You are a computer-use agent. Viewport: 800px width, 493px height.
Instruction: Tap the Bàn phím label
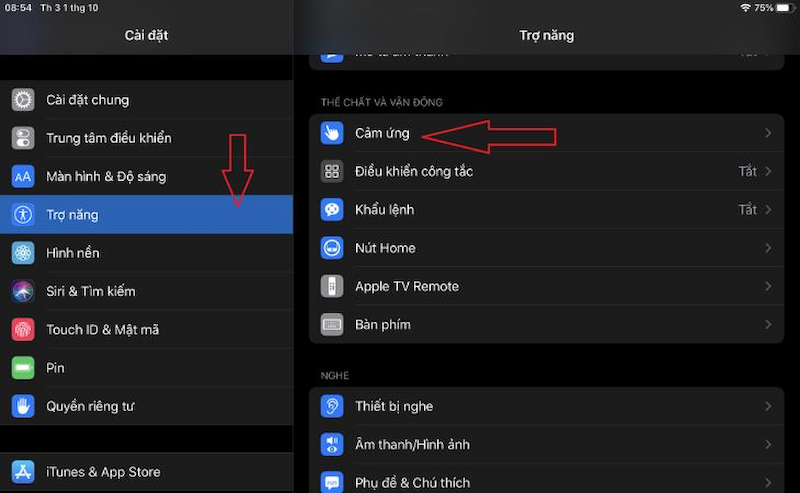tap(383, 325)
